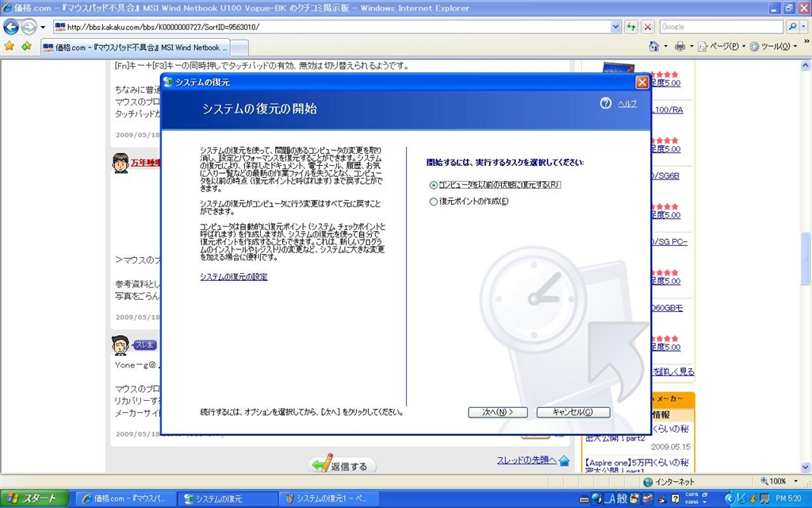Click 価格.com taskbar button
The height and width of the screenshot is (508, 812).
tap(125, 498)
